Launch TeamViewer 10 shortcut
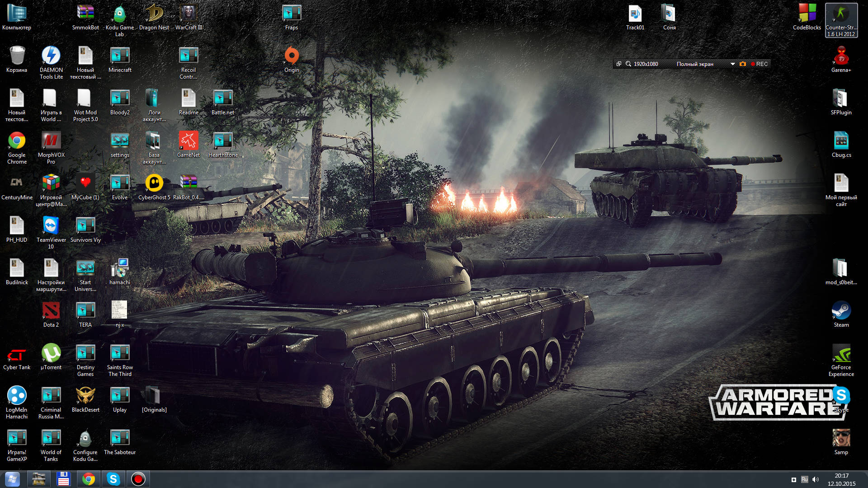The height and width of the screenshot is (488, 868). (51, 232)
